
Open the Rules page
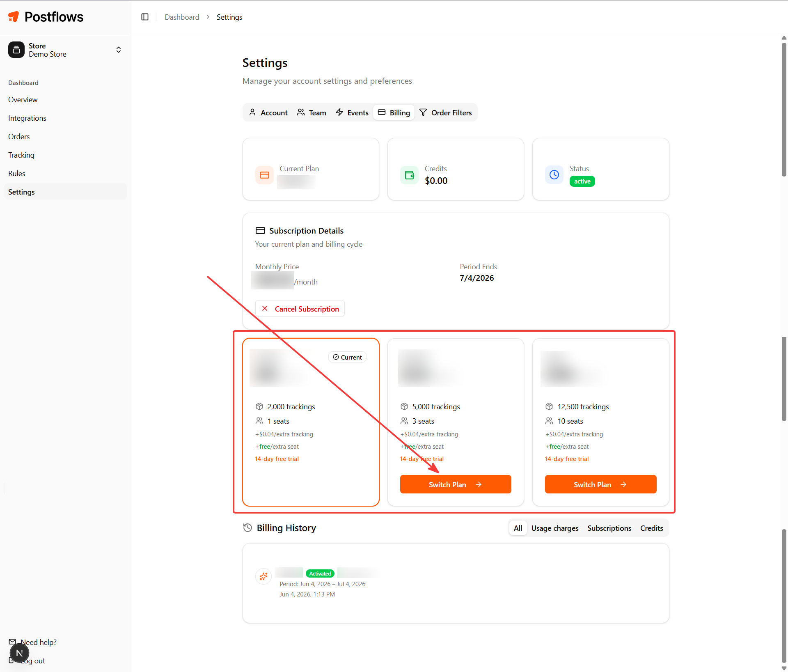point(16,174)
